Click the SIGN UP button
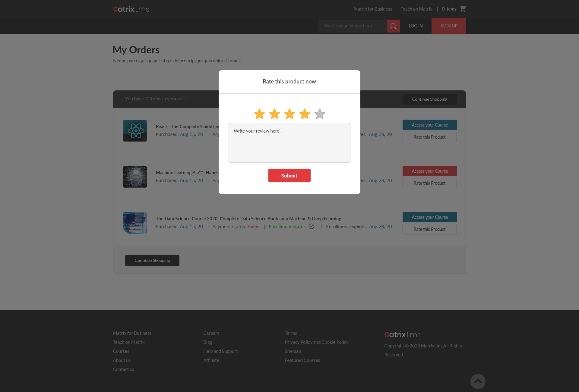Image resolution: width=579 pixels, height=392 pixels. pos(449,26)
